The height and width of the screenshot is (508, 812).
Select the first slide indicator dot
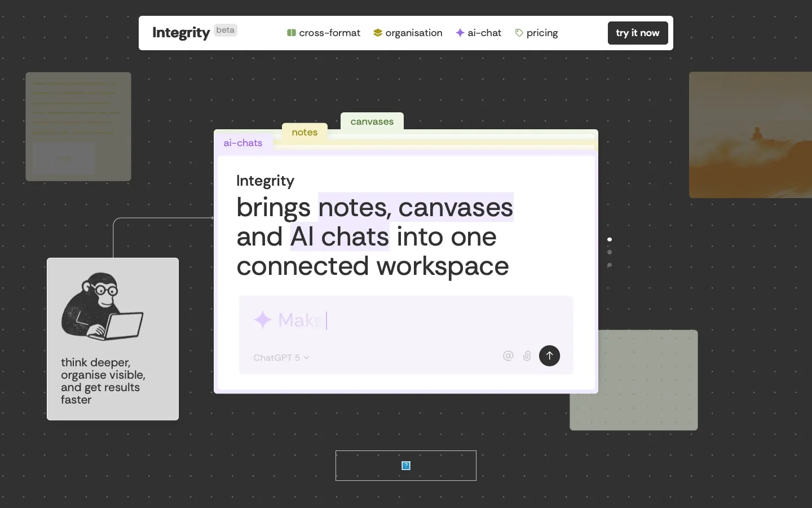610,239
